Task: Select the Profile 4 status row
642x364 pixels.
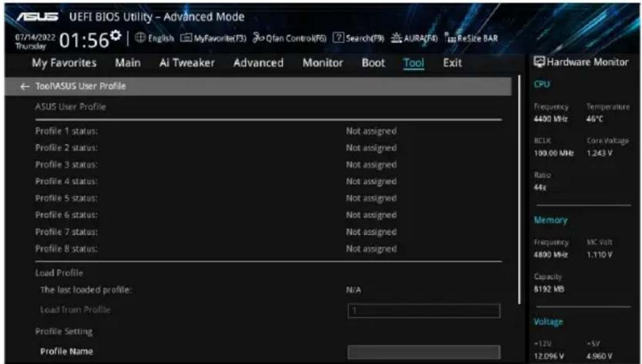Action: pos(268,181)
